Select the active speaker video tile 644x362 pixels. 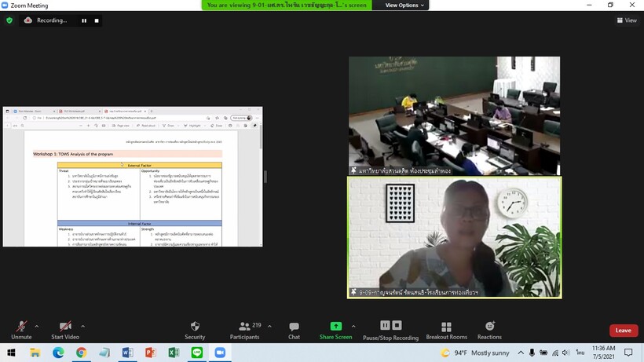click(454, 238)
